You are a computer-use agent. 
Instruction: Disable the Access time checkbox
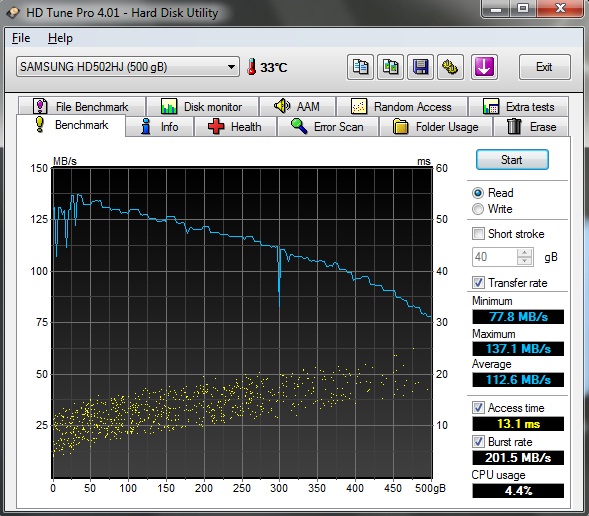pyautogui.click(x=478, y=407)
